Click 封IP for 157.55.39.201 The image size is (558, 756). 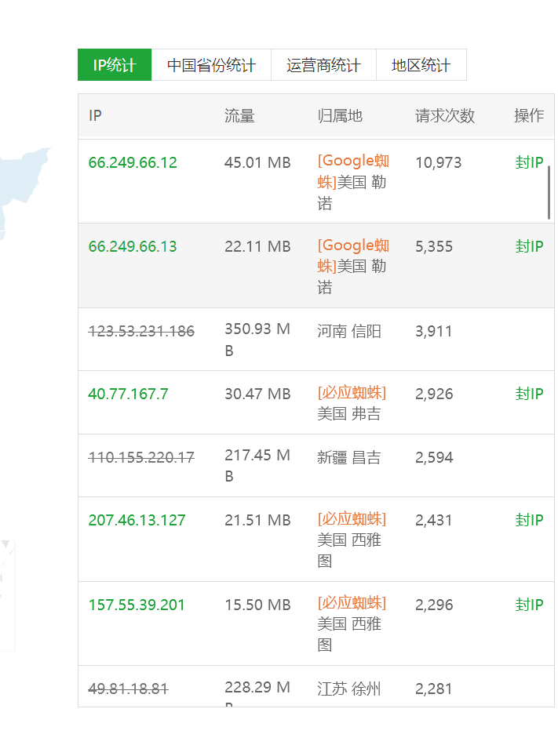(529, 605)
